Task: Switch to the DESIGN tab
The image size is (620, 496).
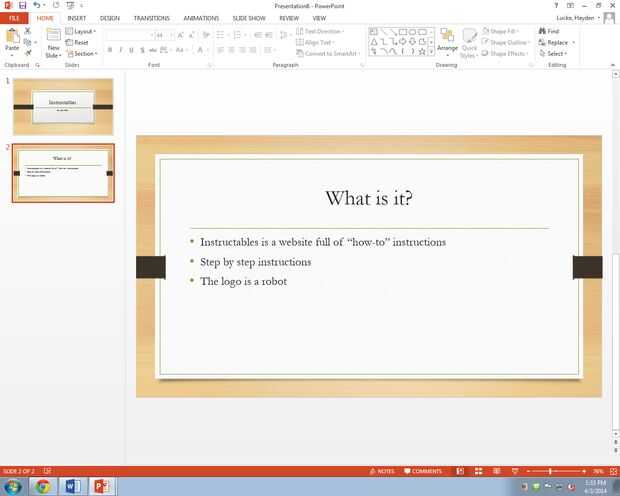Action: pyautogui.click(x=110, y=18)
